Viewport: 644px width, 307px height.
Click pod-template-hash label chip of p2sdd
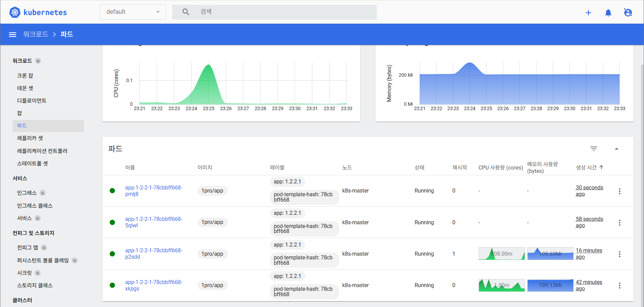[304, 260]
